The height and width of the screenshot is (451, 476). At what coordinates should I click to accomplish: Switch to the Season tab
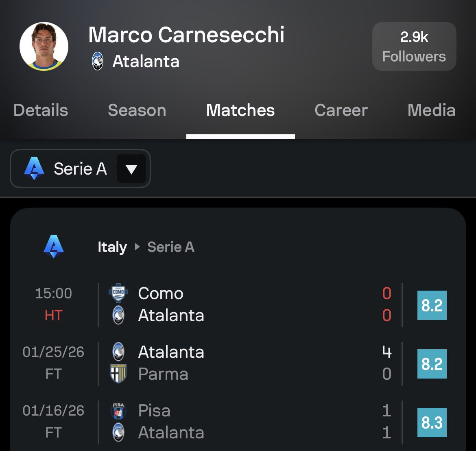[137, 110]
